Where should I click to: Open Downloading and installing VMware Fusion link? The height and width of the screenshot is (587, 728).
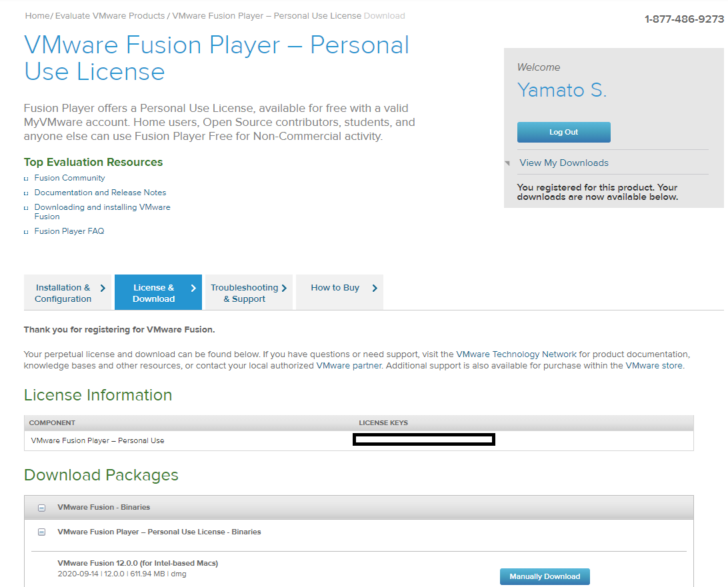[102, 212]
